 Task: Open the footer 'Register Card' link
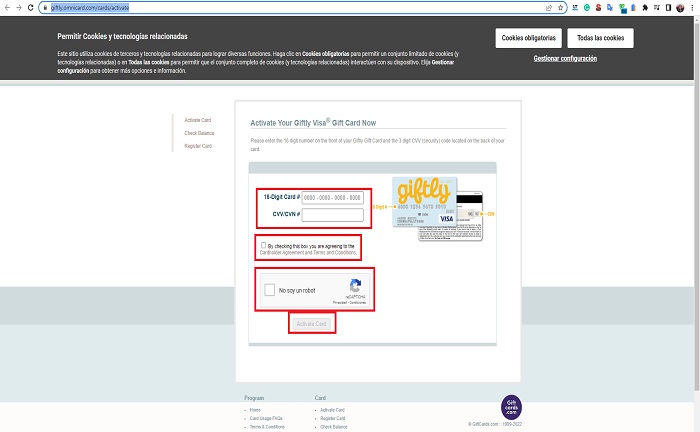pyautogui.click(x=333, y=418)
